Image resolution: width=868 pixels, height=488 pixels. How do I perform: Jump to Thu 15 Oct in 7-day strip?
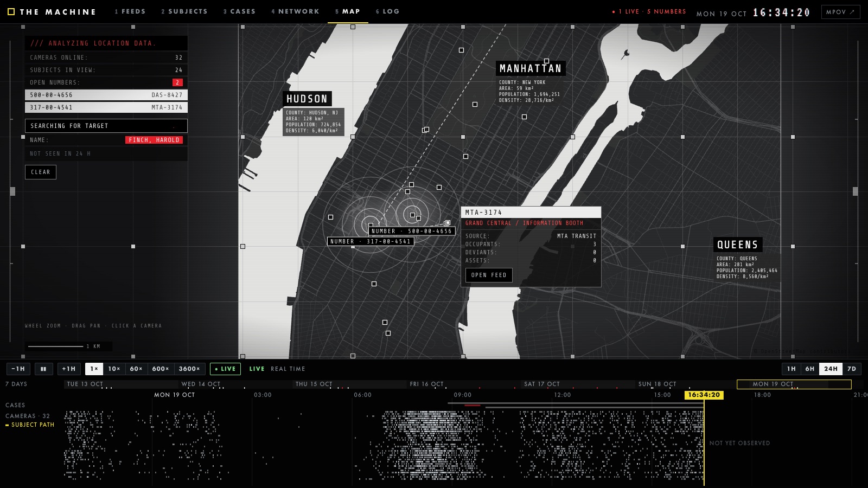tap(349, 384)
